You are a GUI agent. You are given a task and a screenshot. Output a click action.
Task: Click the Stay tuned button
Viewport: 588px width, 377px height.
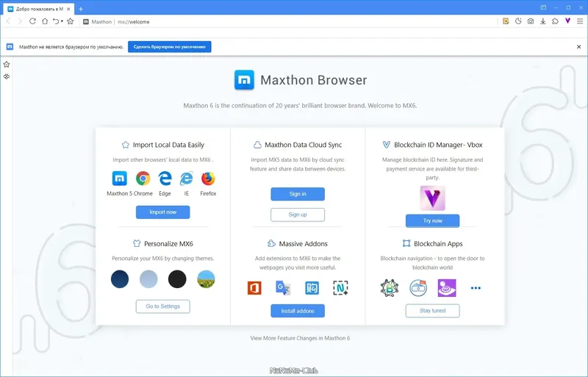[432, 311]
